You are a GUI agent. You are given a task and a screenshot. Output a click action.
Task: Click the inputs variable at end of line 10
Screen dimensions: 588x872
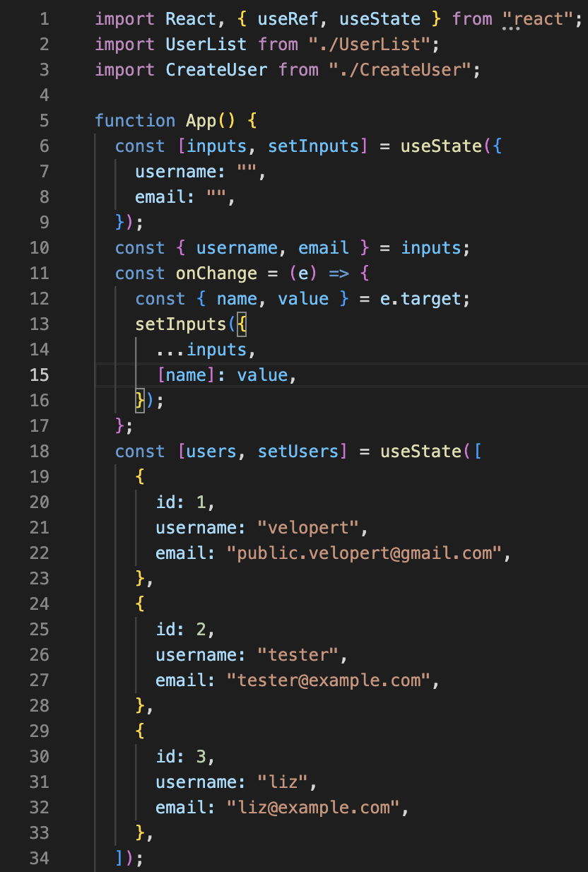coord(431,248)
